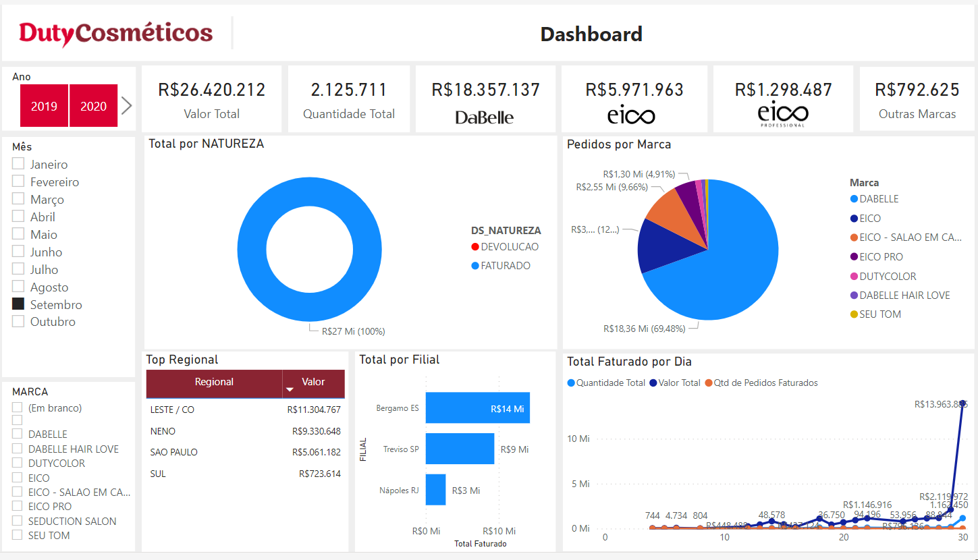Click the Valor Total line legend
Image resolution: width=978 pixels, height=560 pixels.
point(674,383)
